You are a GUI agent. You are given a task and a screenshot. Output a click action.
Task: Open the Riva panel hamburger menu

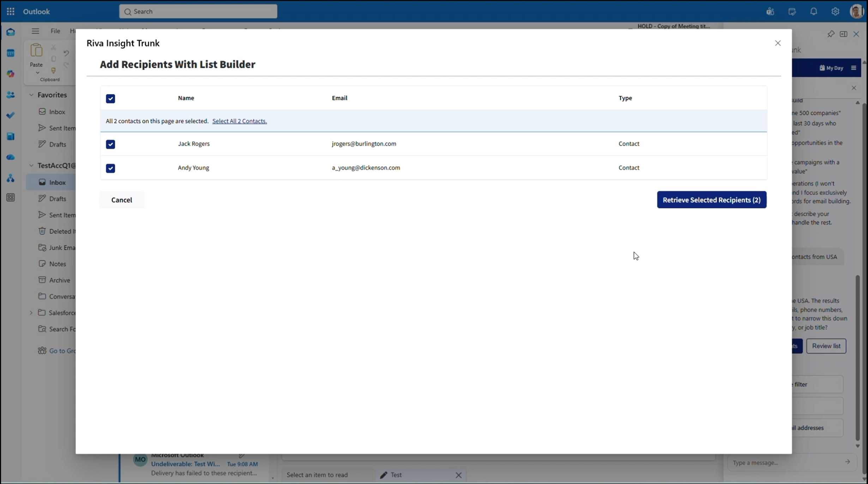pyautogui.click(x=854, y=68)
